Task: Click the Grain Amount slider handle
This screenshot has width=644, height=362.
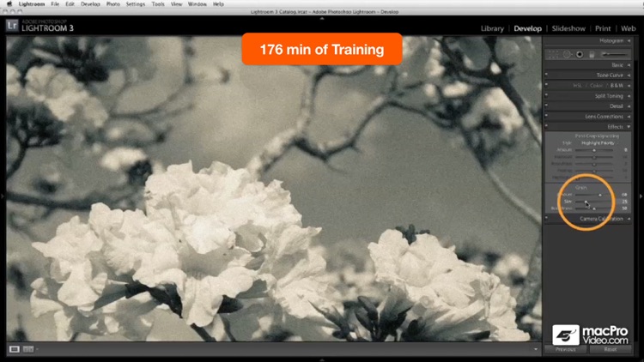Action: tap(599, 195)
